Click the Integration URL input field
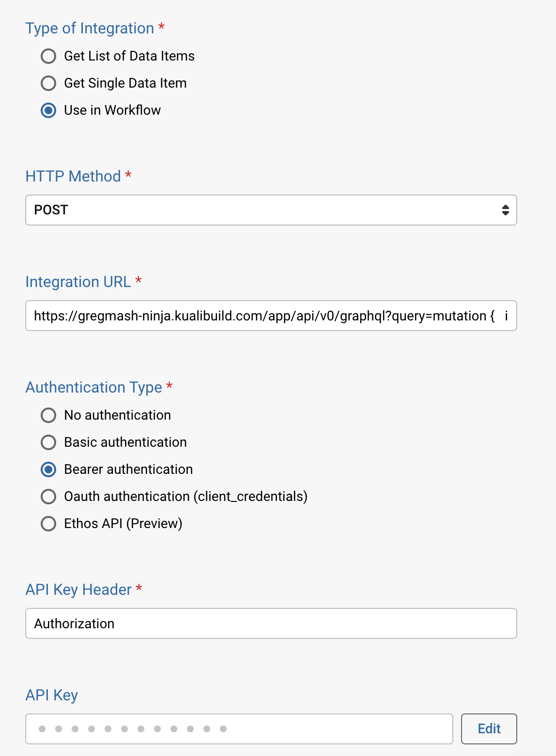Viewport: 556px width, 756px height. coord(271,316)
